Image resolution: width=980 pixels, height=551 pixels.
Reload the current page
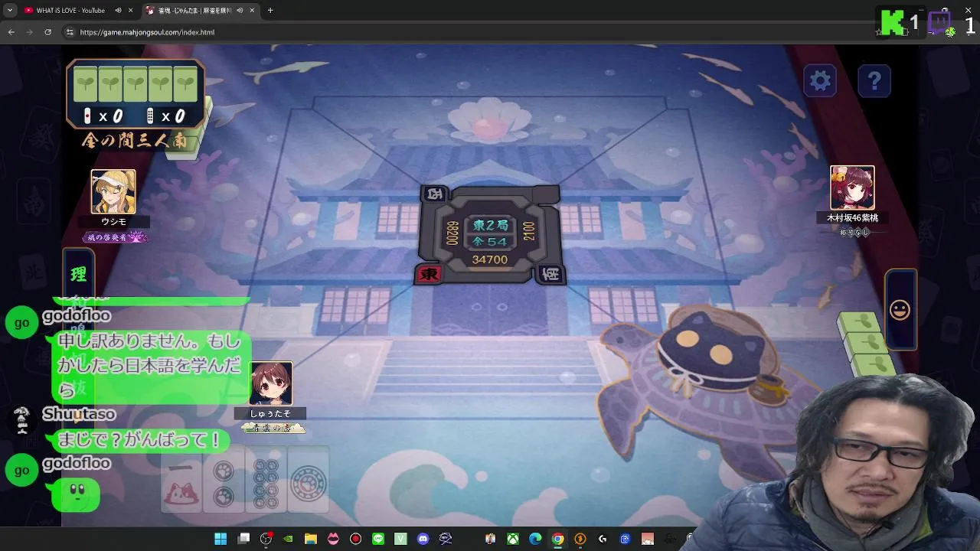47,32
